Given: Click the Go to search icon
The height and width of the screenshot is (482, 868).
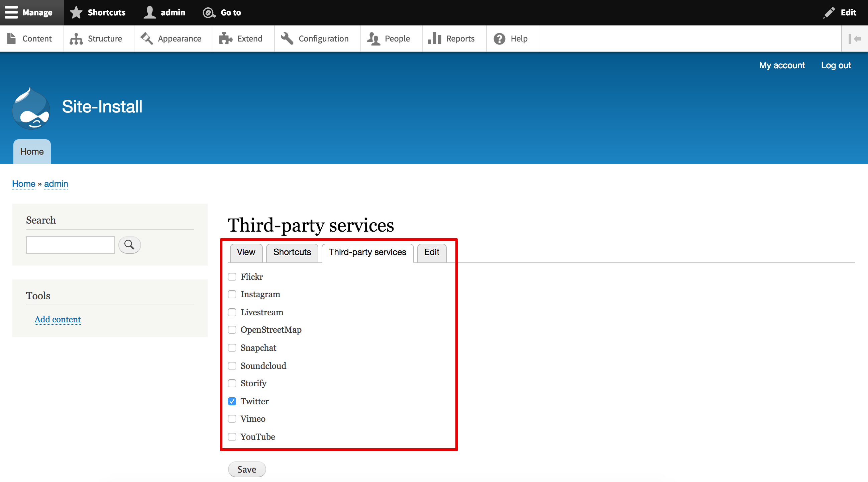Looking at the screenshot, I should coord(209,12).
